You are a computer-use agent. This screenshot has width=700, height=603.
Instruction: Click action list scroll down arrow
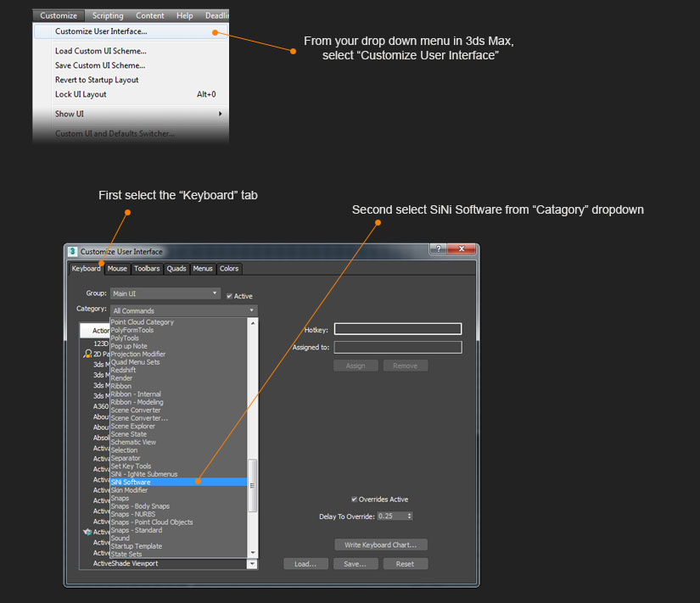(253, 564)
